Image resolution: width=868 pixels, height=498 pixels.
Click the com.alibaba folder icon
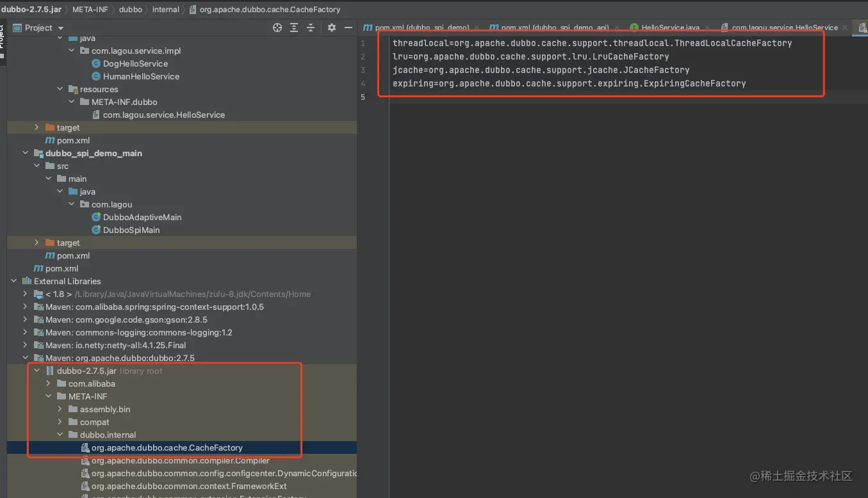61,383
